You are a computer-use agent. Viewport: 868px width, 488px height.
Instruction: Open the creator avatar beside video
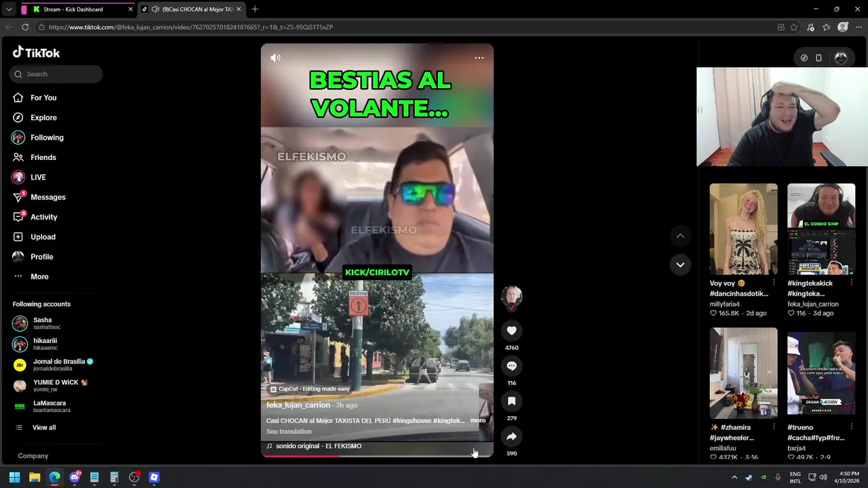[x=511, y=296]
